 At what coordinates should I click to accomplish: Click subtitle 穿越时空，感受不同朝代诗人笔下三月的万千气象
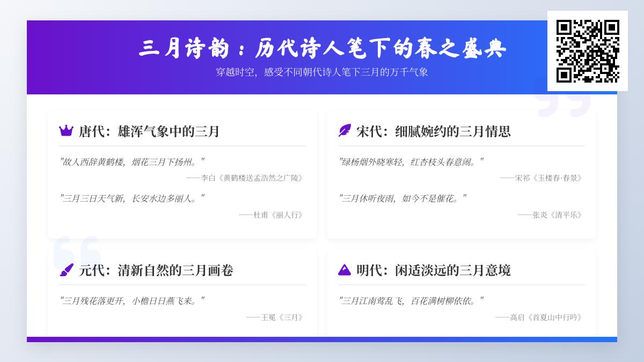(322, 72)
